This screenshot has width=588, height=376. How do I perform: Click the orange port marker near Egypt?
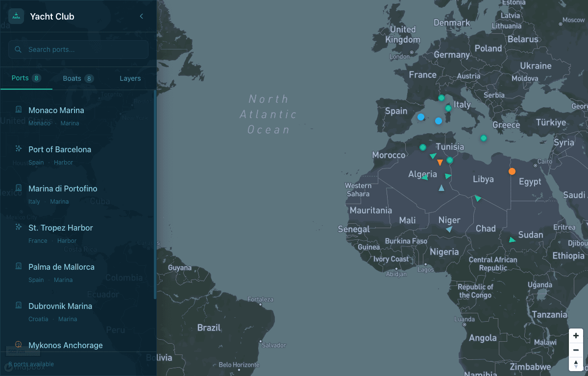pyautogui.click(x=512, y=171)
